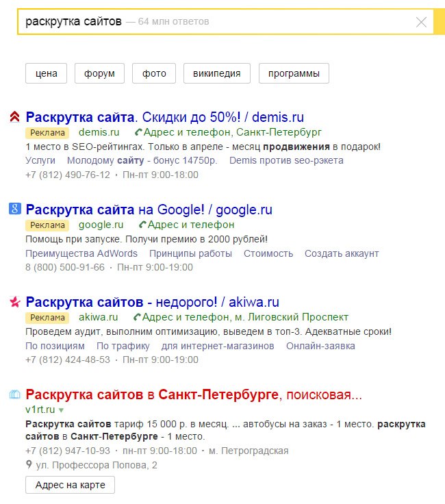Select the форум suggestion chip

99,73
